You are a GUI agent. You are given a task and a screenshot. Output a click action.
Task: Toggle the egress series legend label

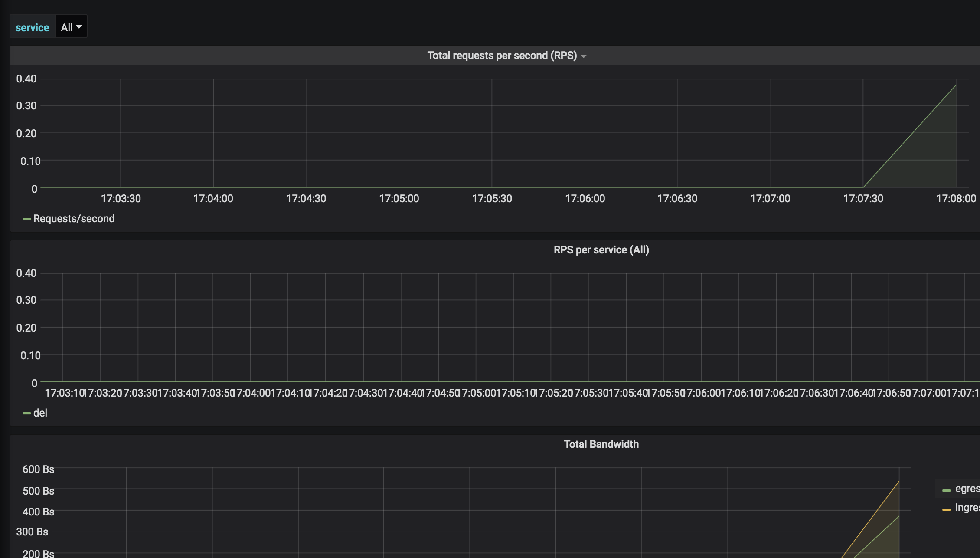(967, 489)
